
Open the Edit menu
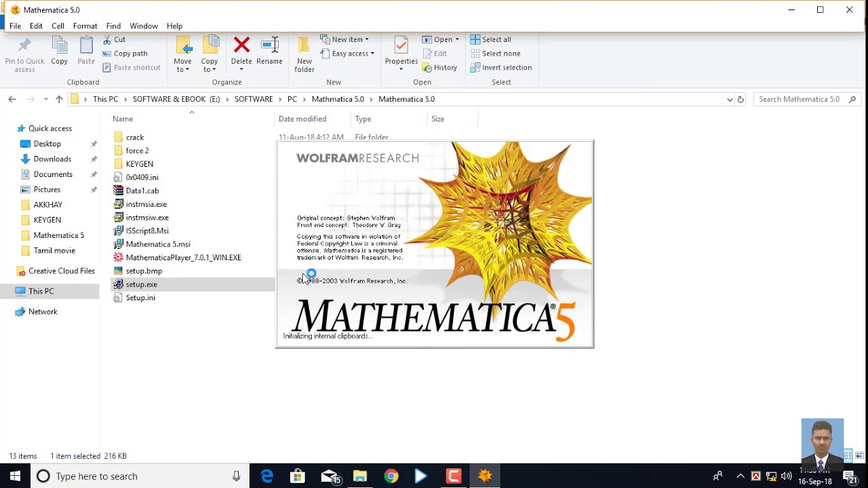(36, 26)
